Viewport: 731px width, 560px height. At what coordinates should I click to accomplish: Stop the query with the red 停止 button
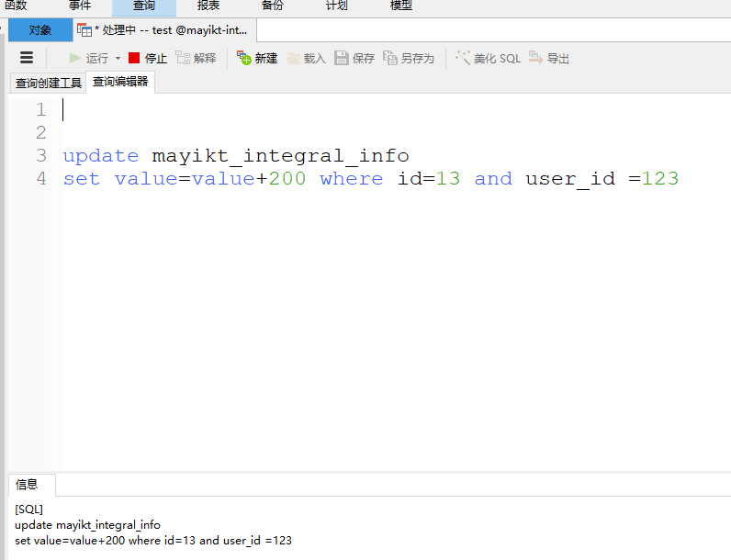pyautogui.click(x=147, y=58)
